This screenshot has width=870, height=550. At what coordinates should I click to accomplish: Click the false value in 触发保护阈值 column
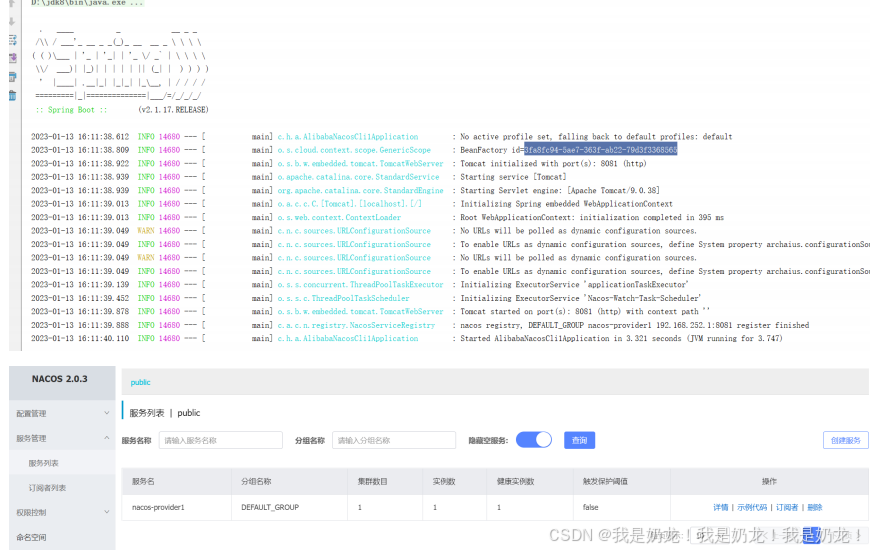pyautogui.click(x=590, y=507)
